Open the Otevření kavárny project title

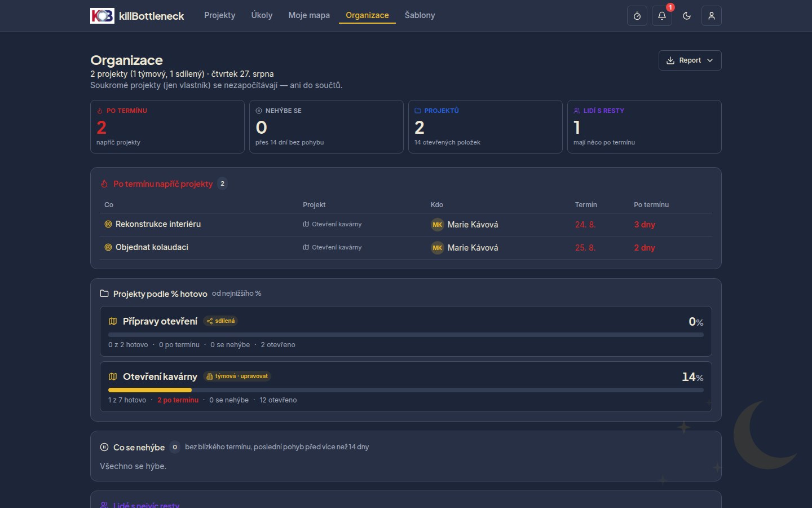tap(160, 376)
